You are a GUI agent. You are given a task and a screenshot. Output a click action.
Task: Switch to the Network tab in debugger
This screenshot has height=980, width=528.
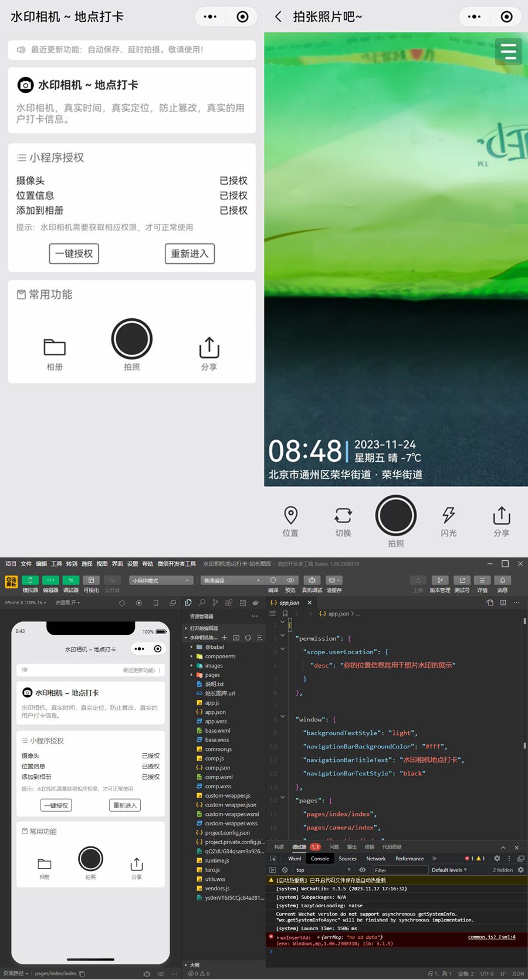point(375,859)
